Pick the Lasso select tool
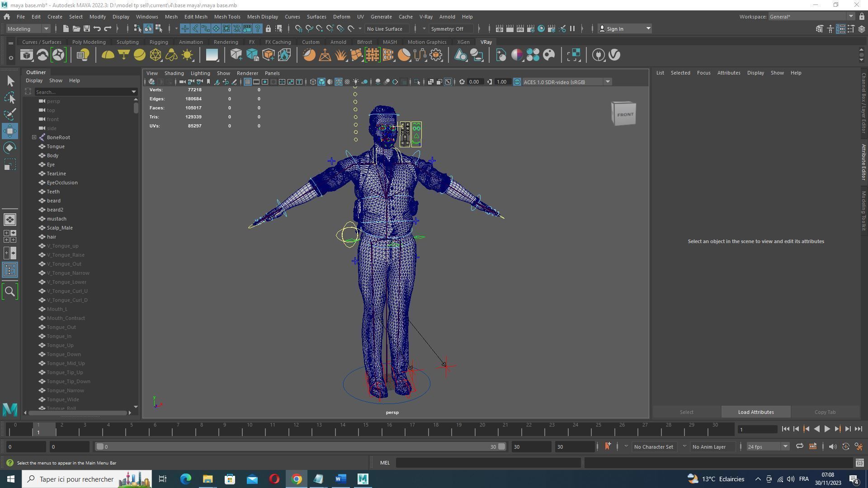Viewport: 868px width, 488px height. [x=10, y=98]
